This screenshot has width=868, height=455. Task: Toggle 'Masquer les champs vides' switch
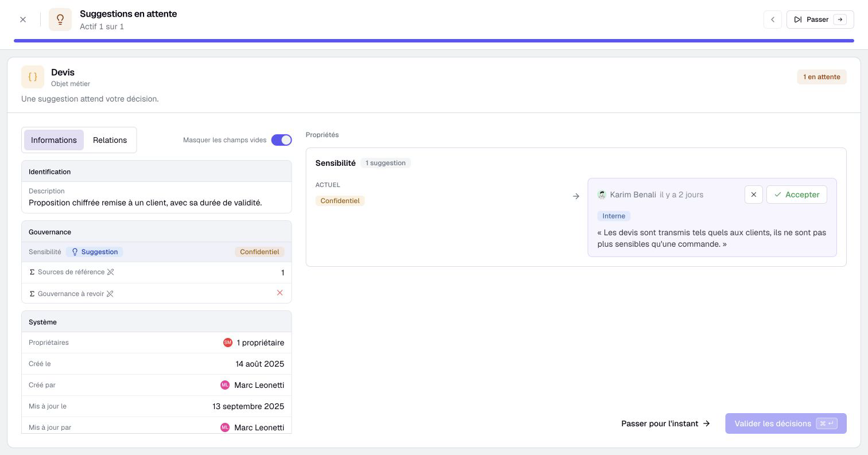[281, 140]
